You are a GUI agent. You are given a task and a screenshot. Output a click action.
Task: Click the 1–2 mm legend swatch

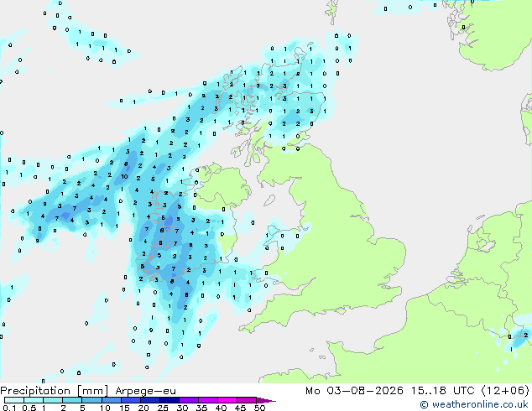(x=53, y=400)
